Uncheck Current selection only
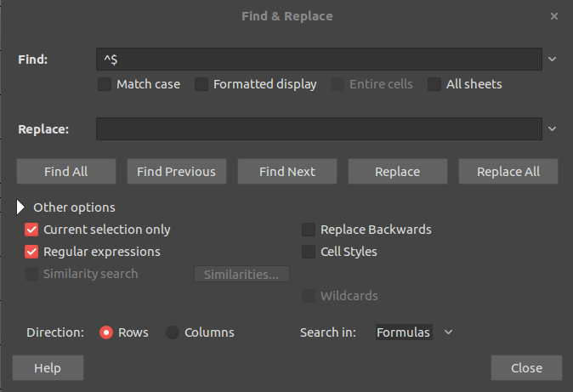The height and width of the screenshot is (392, 573). coord(32,230)
